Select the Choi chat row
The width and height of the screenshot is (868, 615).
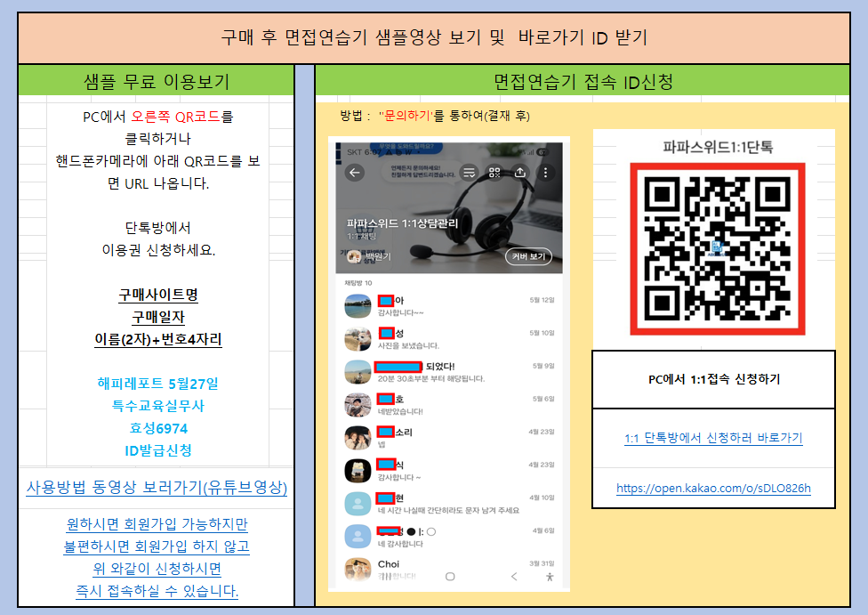(x=449, y=569)
